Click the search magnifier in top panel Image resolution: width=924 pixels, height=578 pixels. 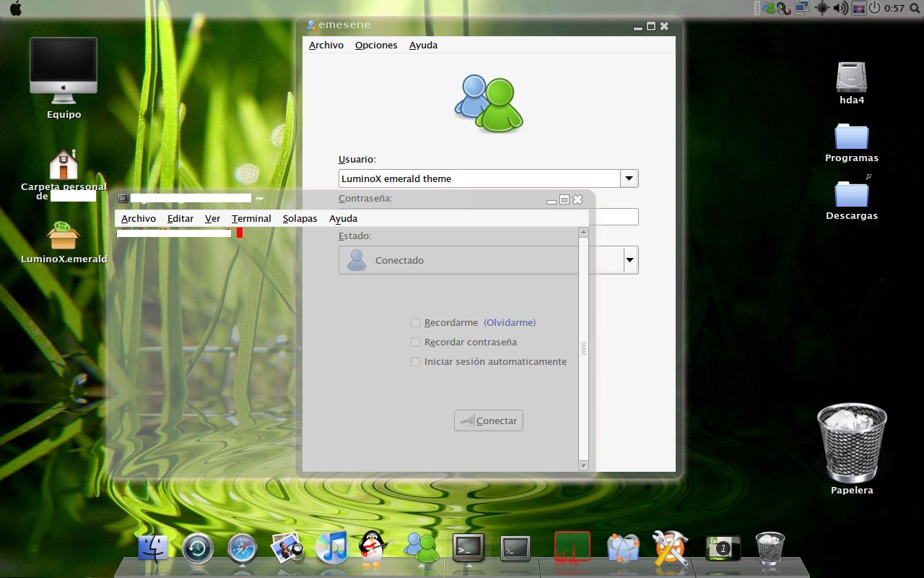point(915,8)
